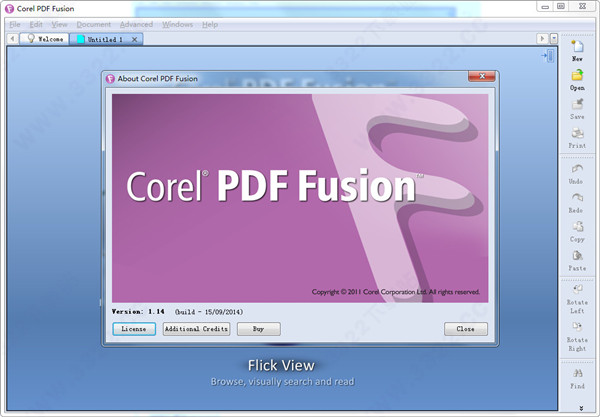This screenshot has height=417, width=600.
Task: Click 'Browse, visually search and read' text
Action: (282, 382)
